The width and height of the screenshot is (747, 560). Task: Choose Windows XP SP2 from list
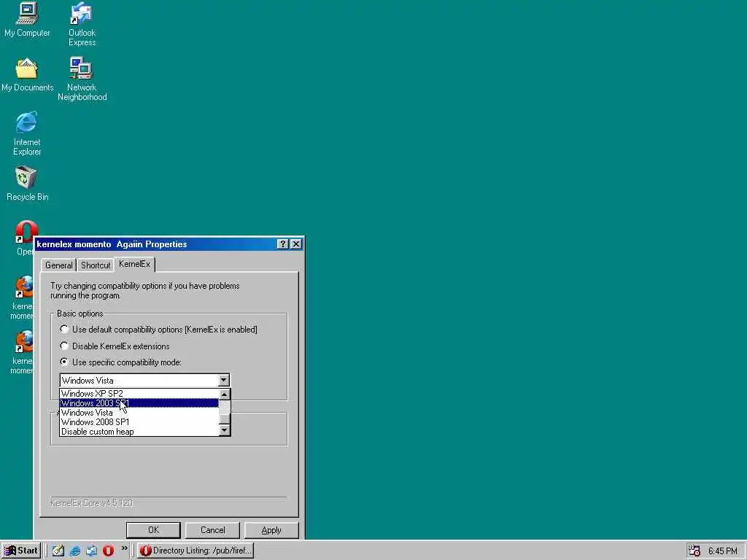139,394
